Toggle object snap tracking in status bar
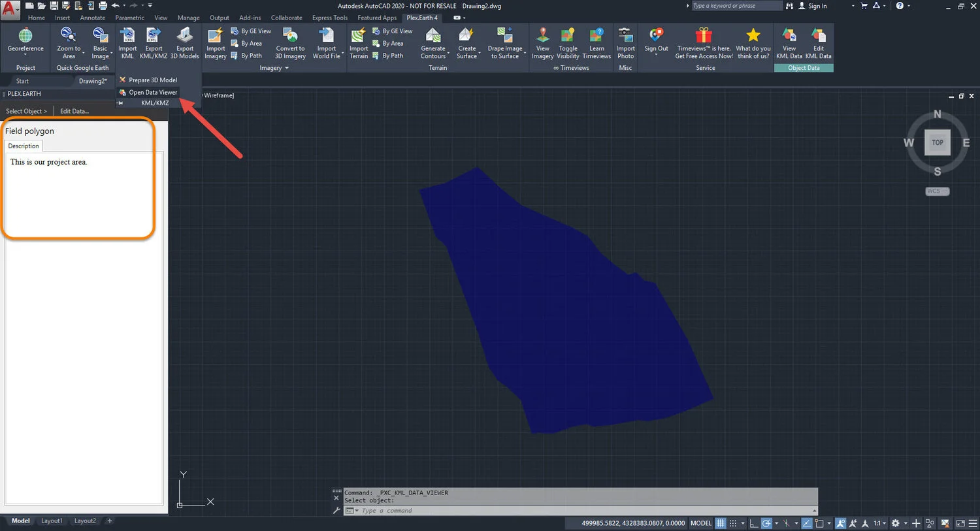 click(807, 523)
